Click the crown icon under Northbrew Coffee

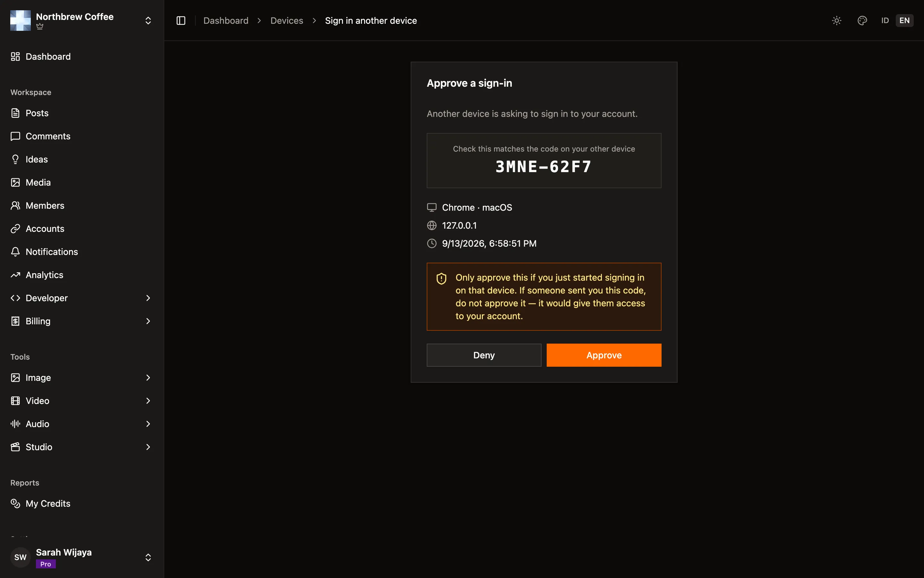40,26
